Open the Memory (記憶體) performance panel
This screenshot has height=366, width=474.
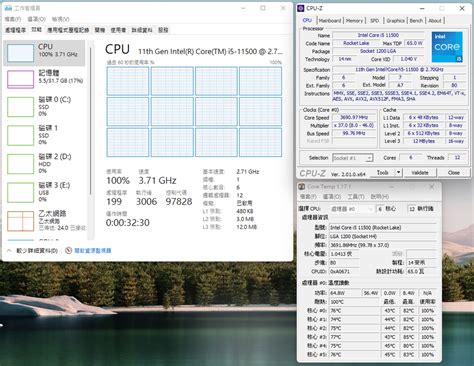coord(44,79)
